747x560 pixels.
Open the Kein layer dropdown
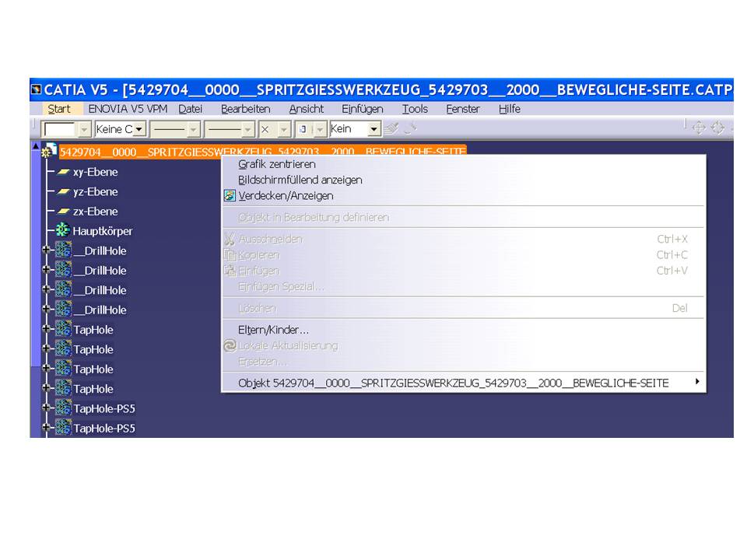pos(374,129)
